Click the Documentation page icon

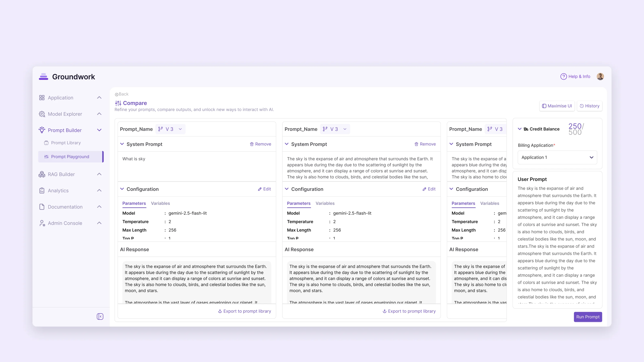pos(42,207)
